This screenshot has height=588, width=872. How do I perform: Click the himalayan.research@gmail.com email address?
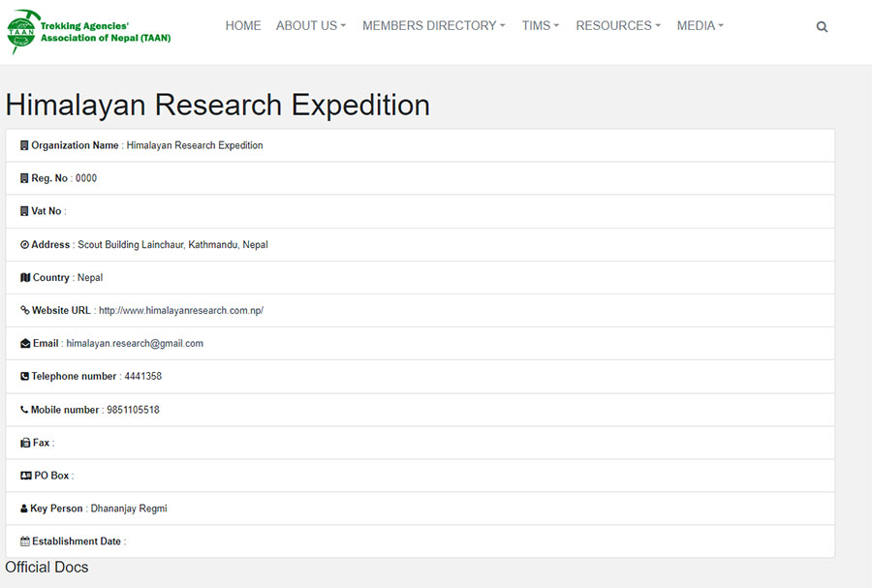click(135, 344)
